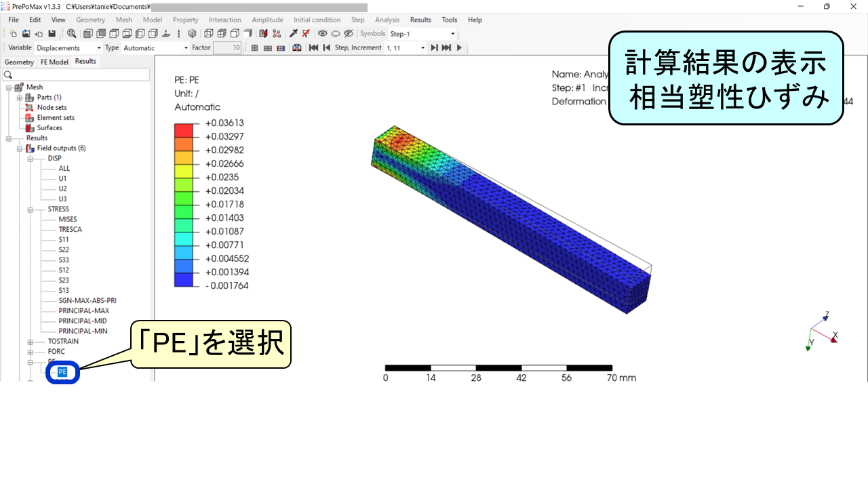Click the Open file icon
This screenshot has height=488, width=868.
click(x=26, y=34)
